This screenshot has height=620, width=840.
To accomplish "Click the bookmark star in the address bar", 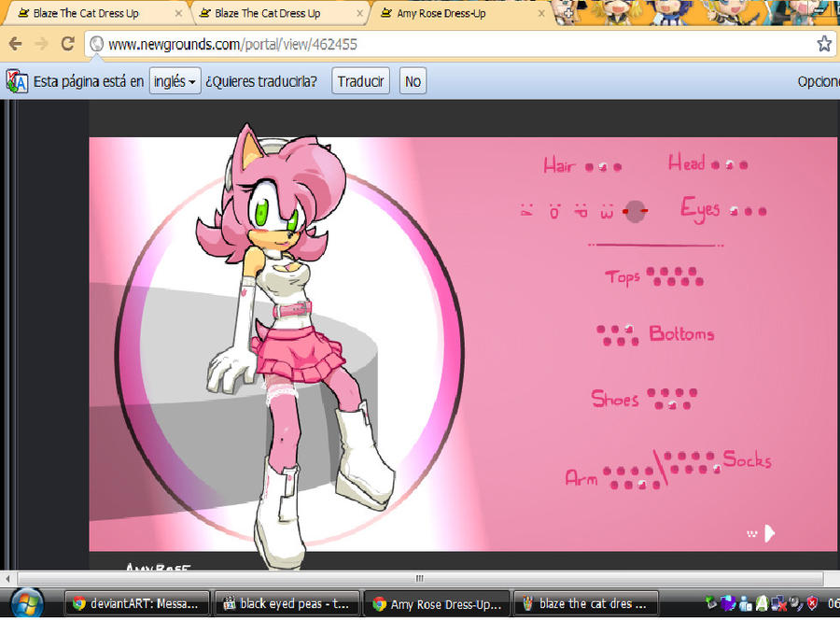I will click(824, 43).
